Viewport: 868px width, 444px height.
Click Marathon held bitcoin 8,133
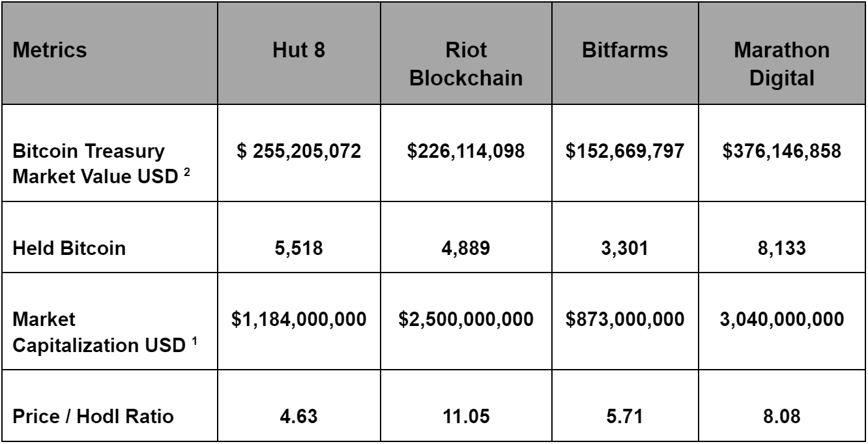pyautogui.click(x=782, y=249)
